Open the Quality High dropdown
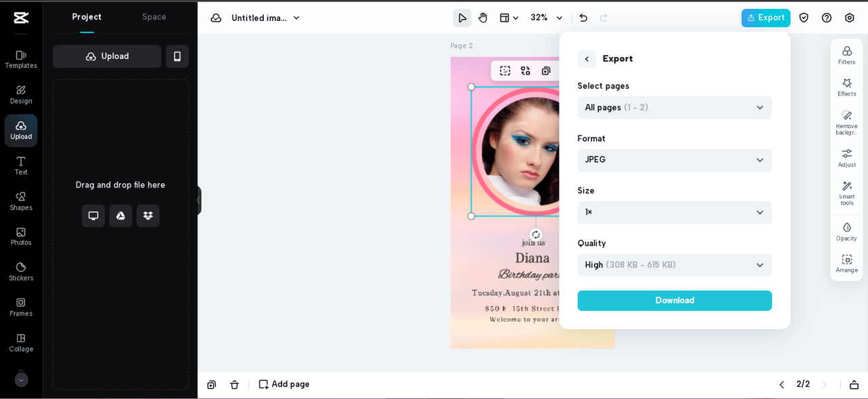Image resolution: width=868 pixels, height=399 pixels. pyautogui.click(x=675, y=265)
